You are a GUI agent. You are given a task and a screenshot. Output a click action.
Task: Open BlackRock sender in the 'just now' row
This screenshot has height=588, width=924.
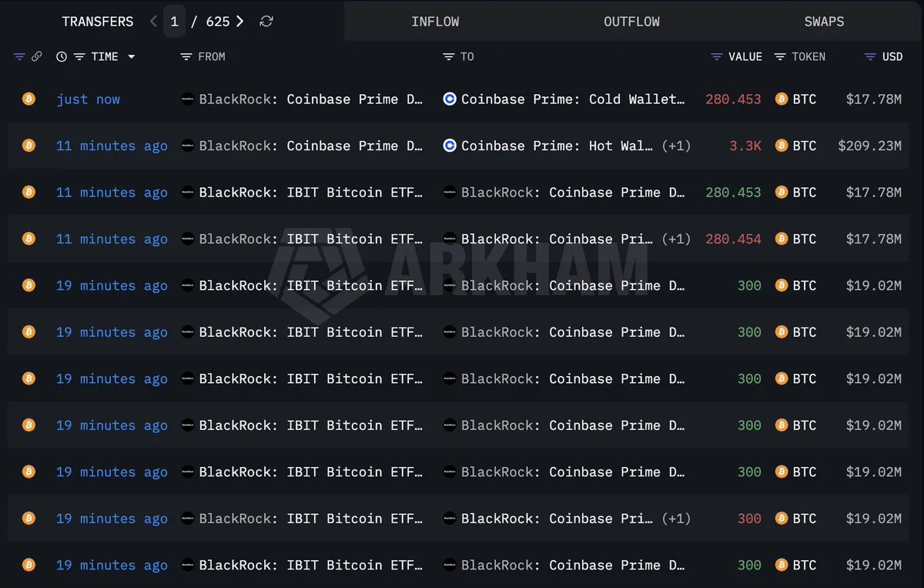coord(302,99)
